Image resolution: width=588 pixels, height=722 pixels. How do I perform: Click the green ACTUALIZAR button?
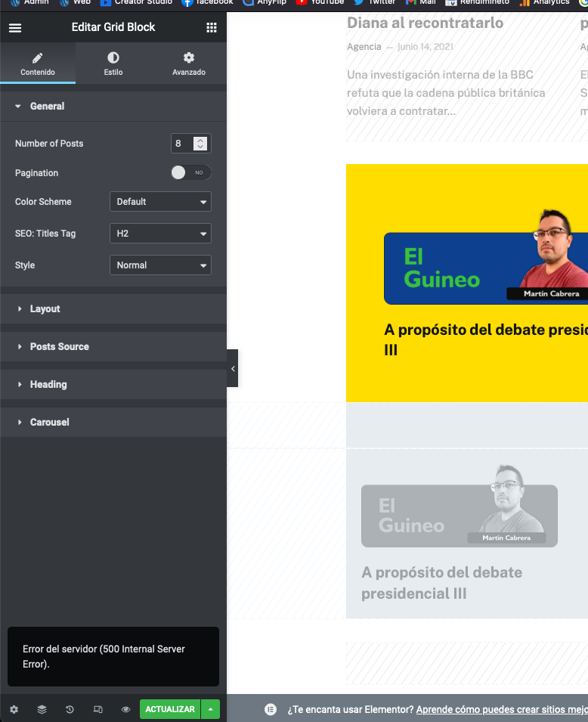click(170, 709)
